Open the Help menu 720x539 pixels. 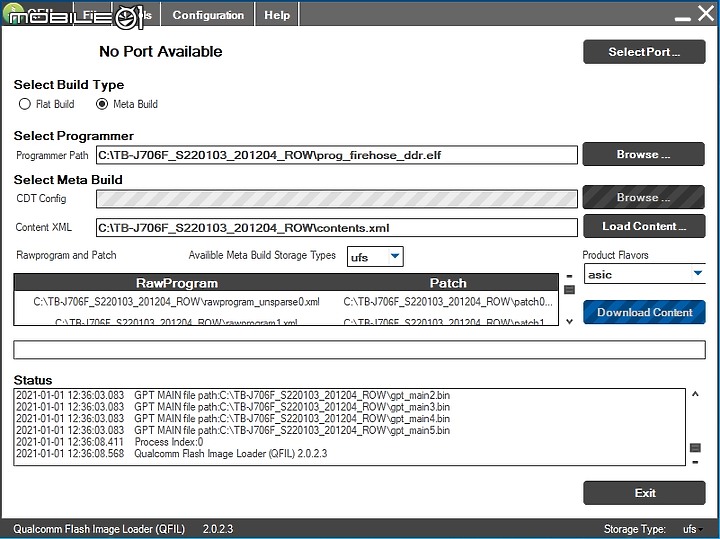pyautogui.click(x=277, y=15)
